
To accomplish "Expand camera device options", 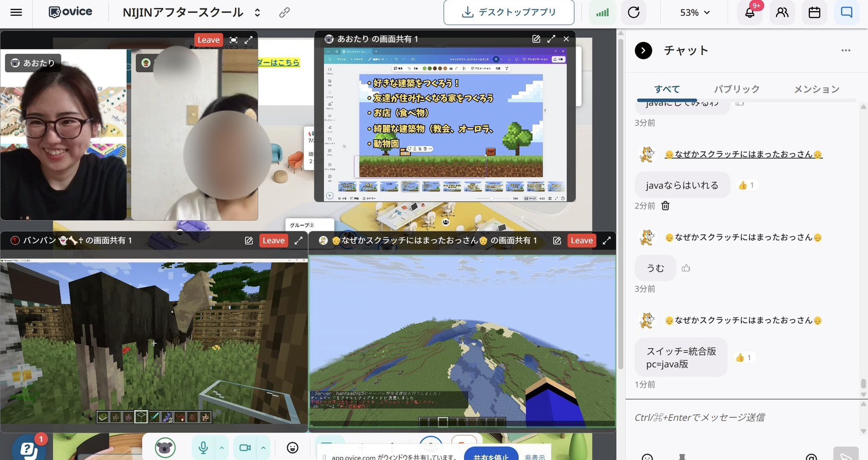I will [263, 448].
